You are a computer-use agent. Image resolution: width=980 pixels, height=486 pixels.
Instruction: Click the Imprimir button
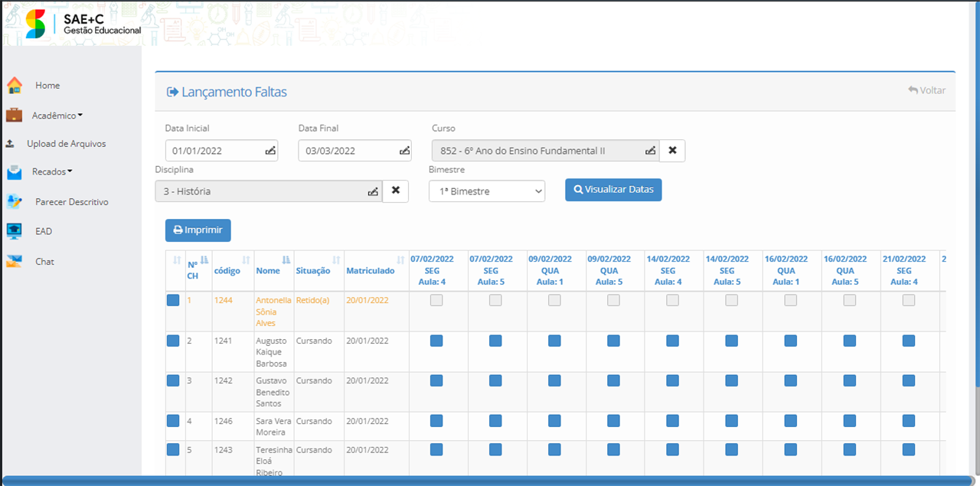[198, 230]
